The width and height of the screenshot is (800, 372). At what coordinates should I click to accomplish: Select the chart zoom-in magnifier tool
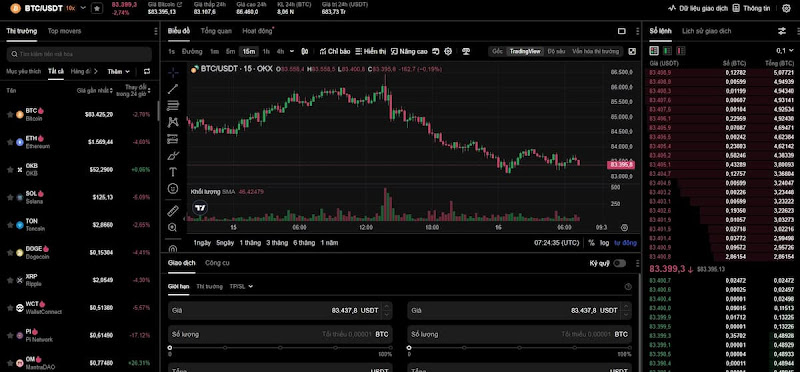point(173,228)
